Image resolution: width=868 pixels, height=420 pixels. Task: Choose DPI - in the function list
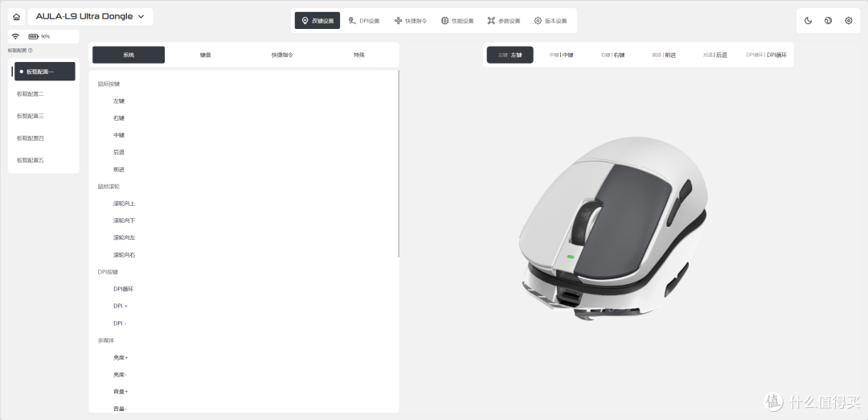pyautogui.click(x=120, y=323)
